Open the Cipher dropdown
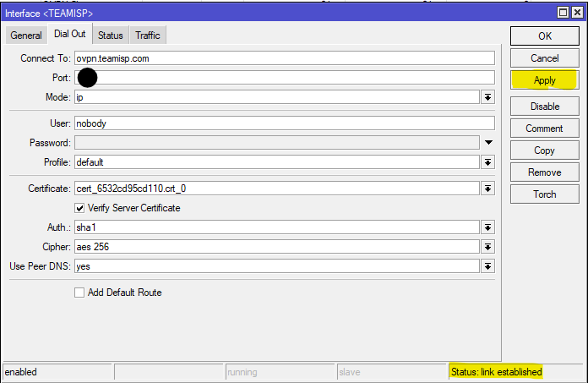Image resolution: width=588 pixels, height=383 pixels. pos(487,247)
